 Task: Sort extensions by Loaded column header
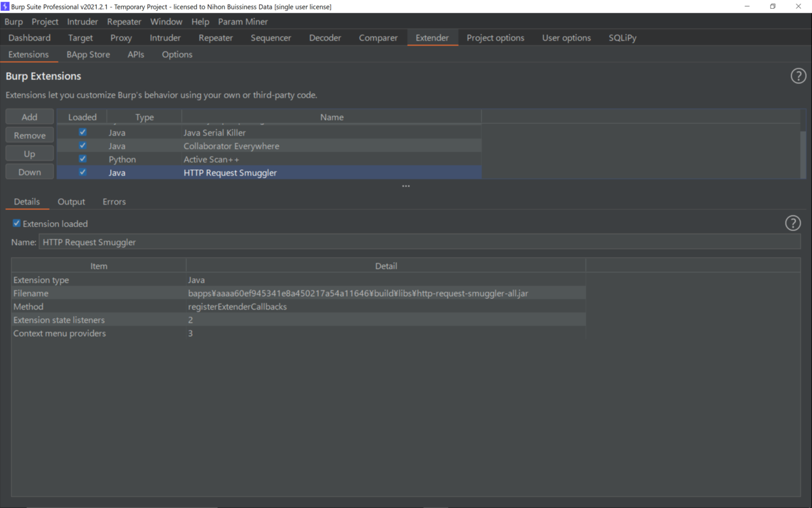tap(82, 117)
